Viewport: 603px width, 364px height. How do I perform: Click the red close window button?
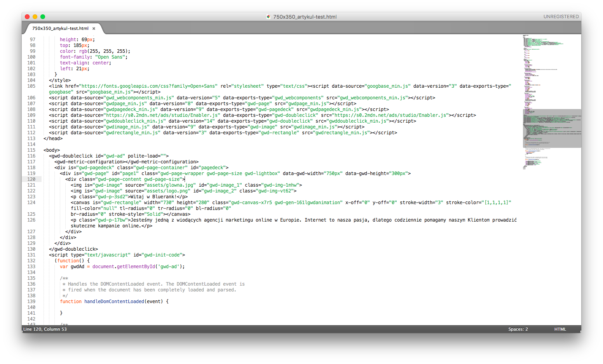point(27,17)
